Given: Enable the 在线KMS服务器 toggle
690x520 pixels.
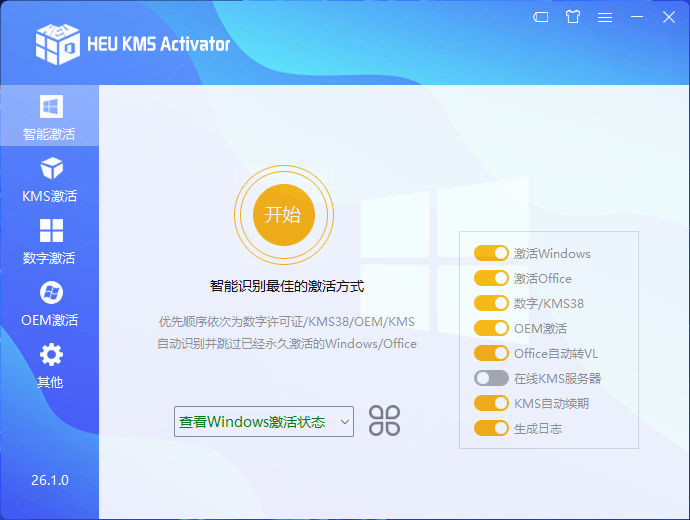Looking at the screenshot, I should pos(491,378).
